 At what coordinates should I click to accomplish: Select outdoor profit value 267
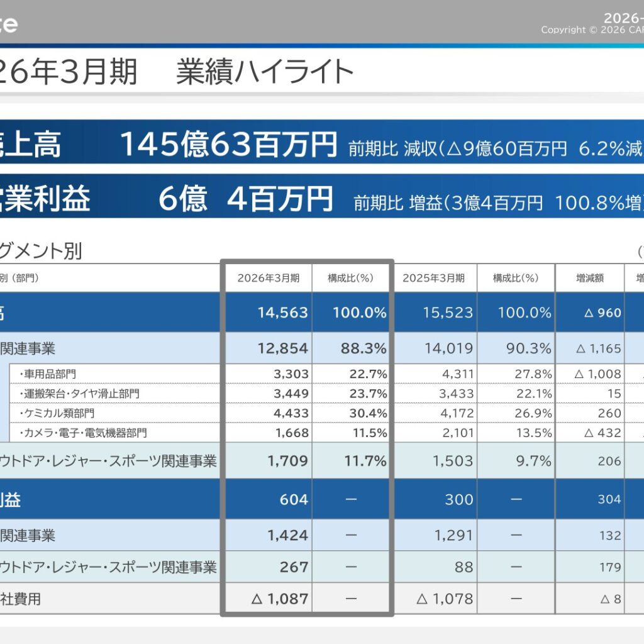click(x=294, y=567)
